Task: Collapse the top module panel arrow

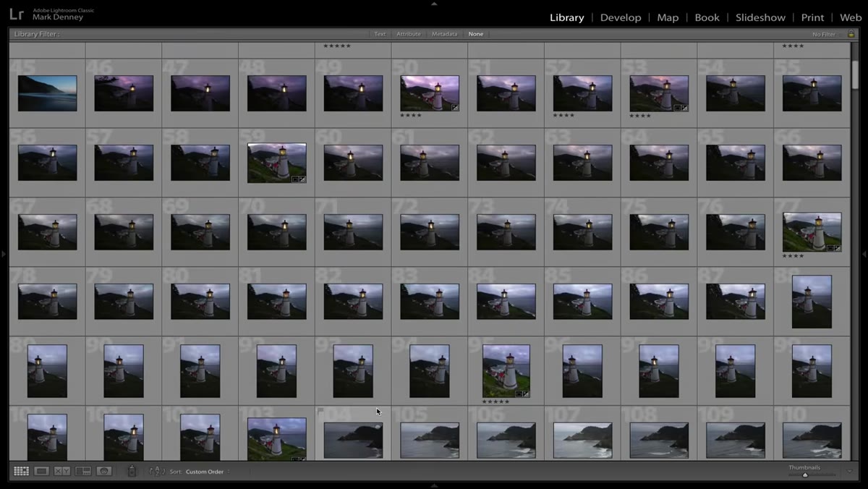Action: (x=434, y=3)
